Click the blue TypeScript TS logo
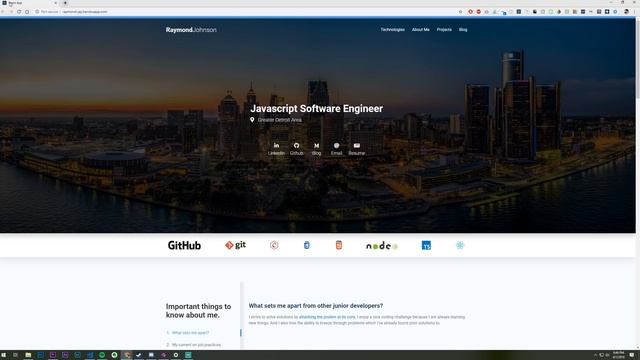The height and width of the screenshot is (360, 640). tap(426, 245)
